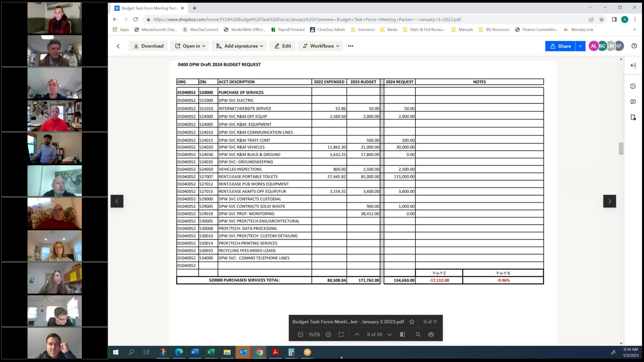Toggle two-page layout view in PDF toolbar

pos(402,334)
